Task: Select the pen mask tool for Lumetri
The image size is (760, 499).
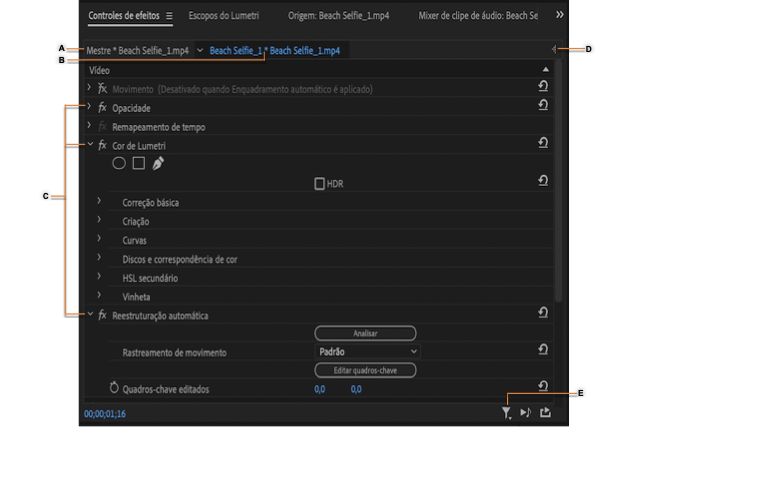Action: coord(158,163)
